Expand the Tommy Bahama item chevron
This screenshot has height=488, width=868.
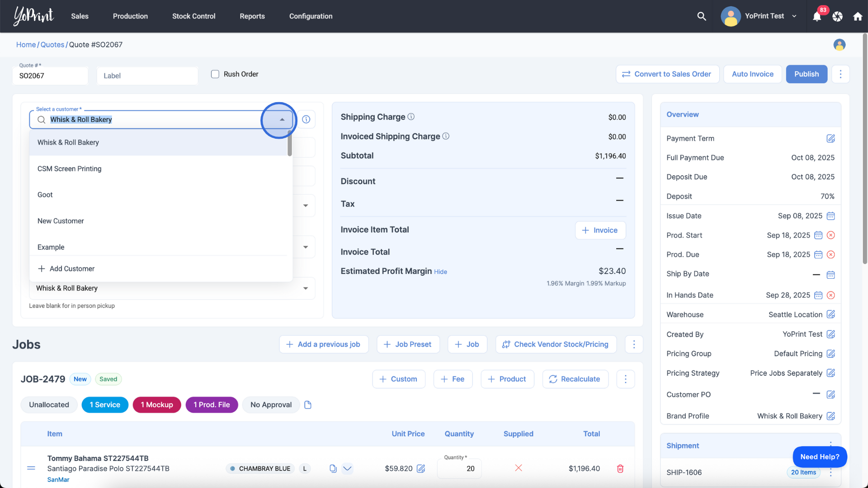point(347,469)
